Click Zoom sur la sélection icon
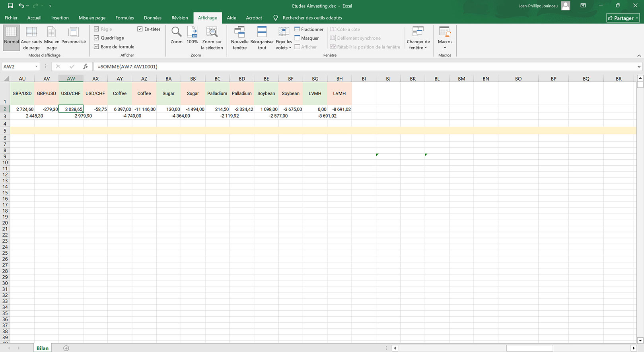The height and width of the screenshot is (352, 644). (x=212, y=32)
